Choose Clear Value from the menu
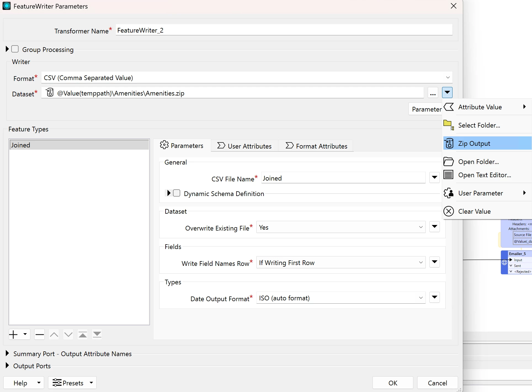 click(488, 211)
